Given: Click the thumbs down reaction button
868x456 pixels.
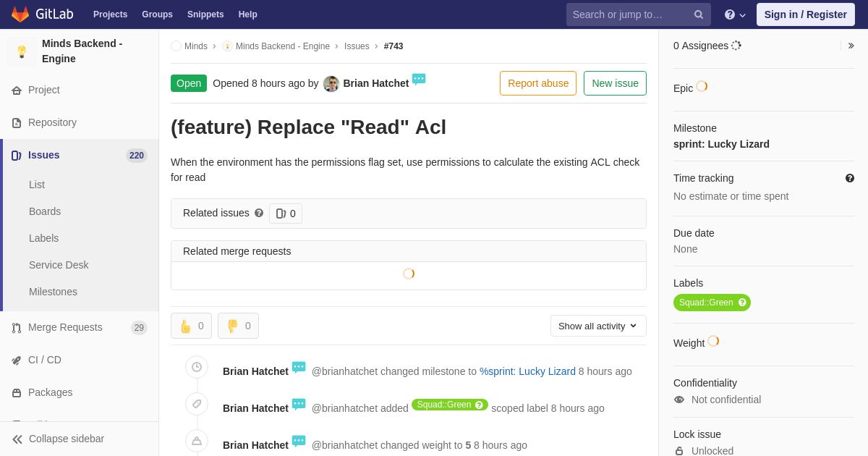Looking at the screenshot, I should tap(238, 326).
